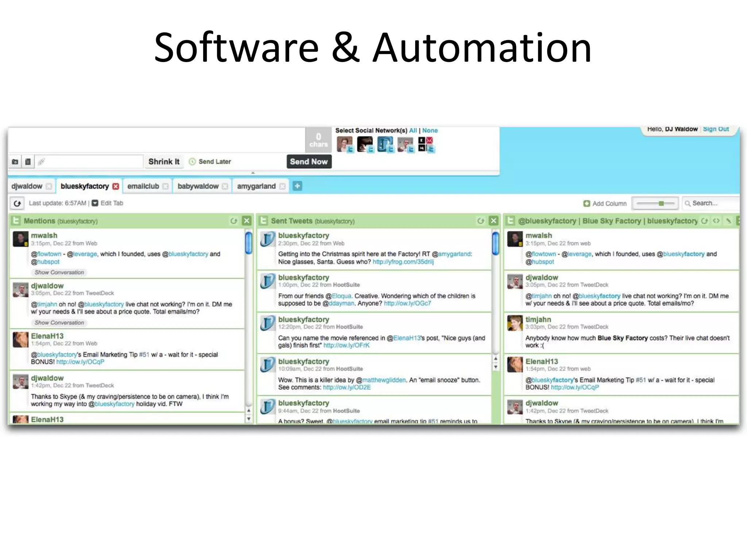
Task: Click the refresh tab icon
Action: [x=17, y=203]
